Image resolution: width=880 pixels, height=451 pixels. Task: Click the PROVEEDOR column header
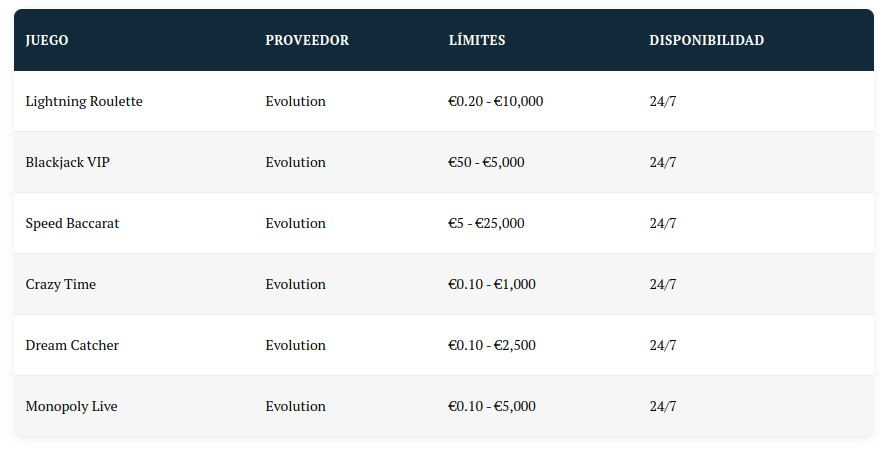[x=307, y=41]
